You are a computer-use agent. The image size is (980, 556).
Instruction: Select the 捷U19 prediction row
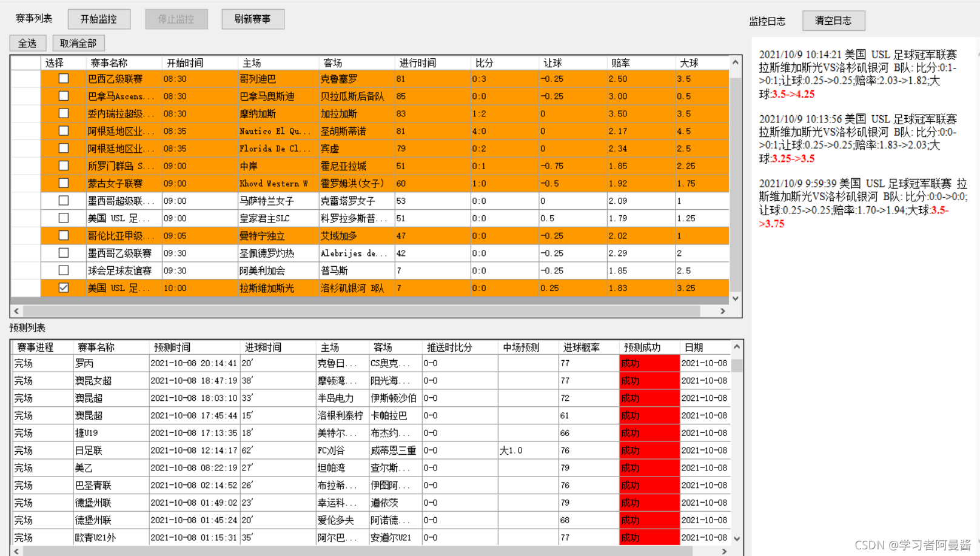[371, 433]
